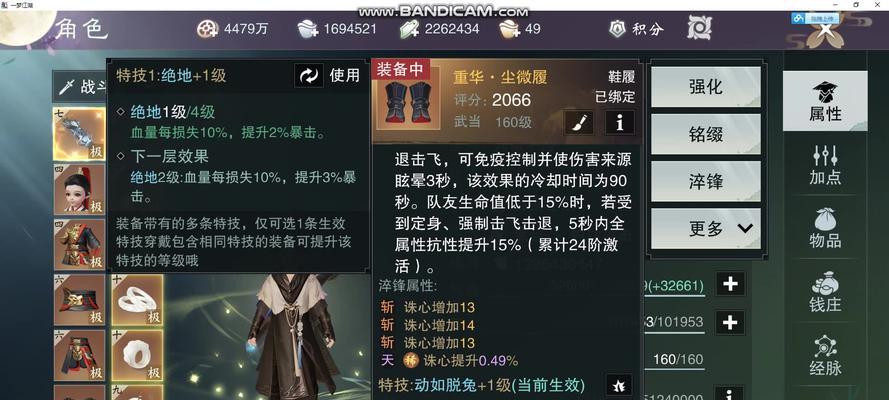Open the item info "i" icon
Image resolution: width=889 pixels, height=400 pixels.
(620, 122)
